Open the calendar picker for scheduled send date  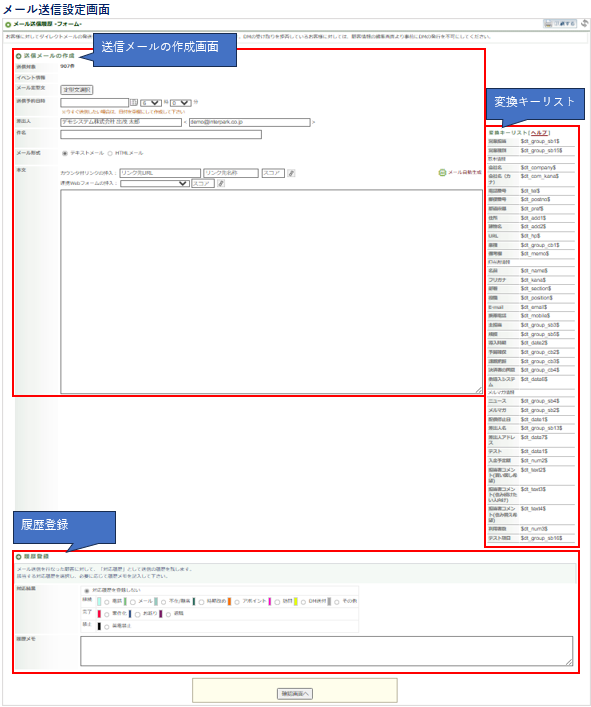click(x=134, y=103)
